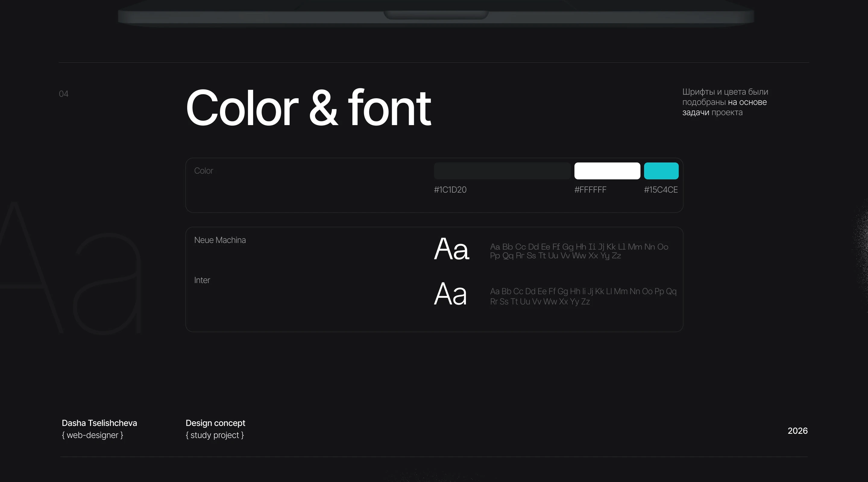Click the web-designer footer label
The width and height of the screenshot is (868, 482).
pos(92,435)
